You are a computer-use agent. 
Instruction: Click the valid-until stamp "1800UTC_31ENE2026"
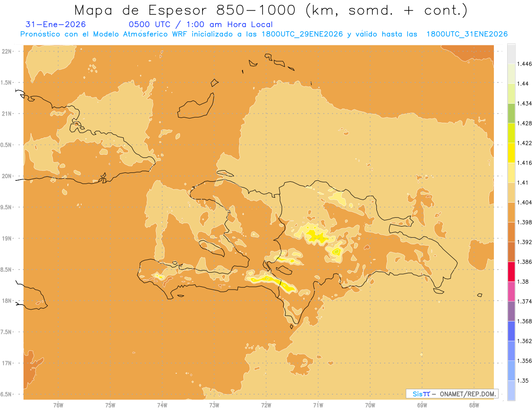coord(467,34)
